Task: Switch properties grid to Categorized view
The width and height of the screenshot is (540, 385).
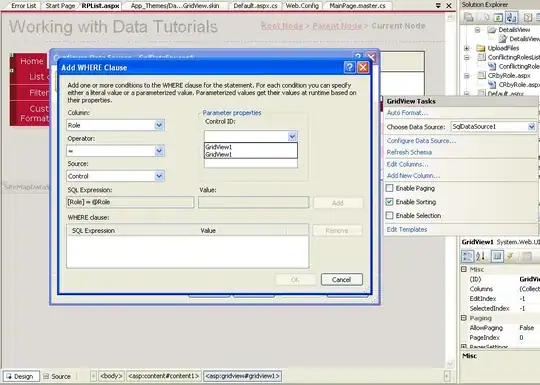Action: (x=468, y=256)
